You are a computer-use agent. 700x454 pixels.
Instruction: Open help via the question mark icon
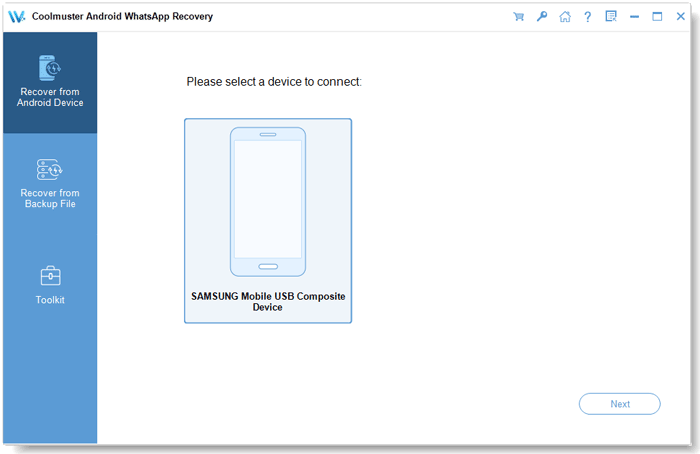tap(588, 17)
